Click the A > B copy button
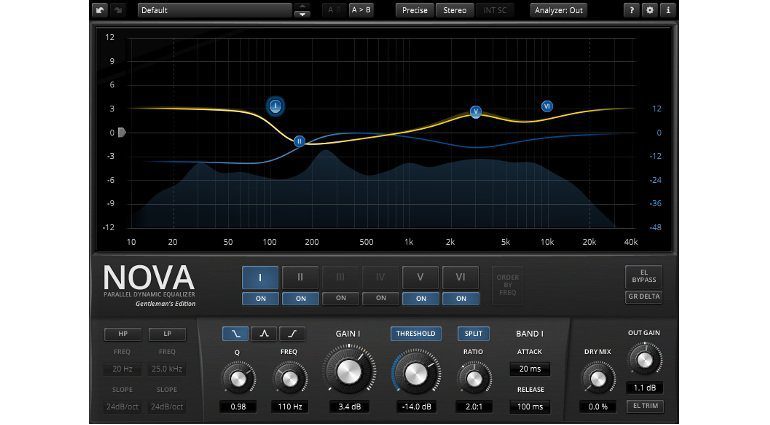 coord(361,10)
